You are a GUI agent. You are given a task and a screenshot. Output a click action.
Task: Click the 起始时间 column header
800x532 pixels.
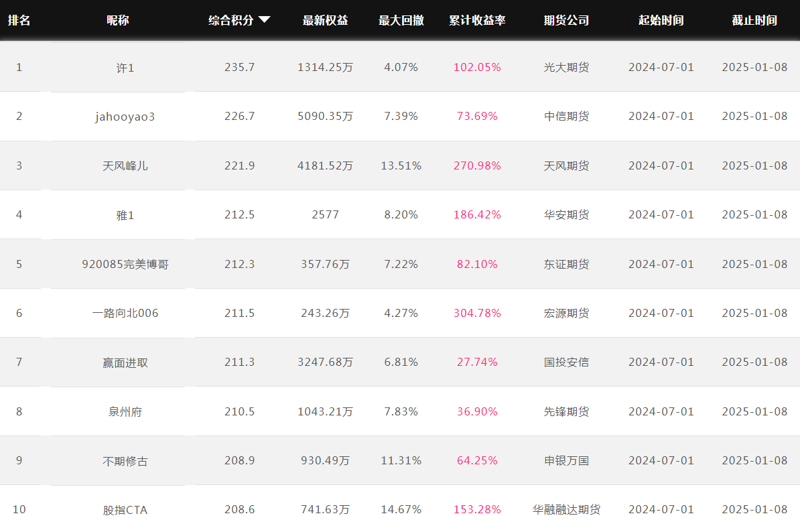point(661,20)
